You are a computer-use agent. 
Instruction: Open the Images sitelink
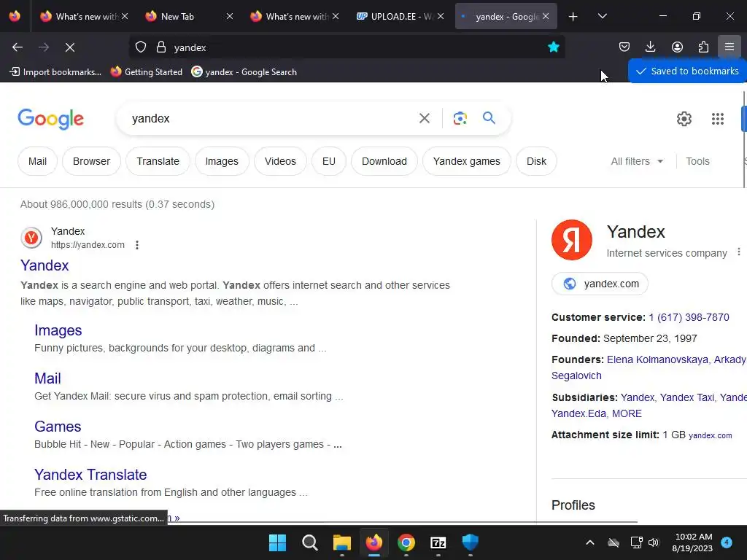(x=58, y=330)
